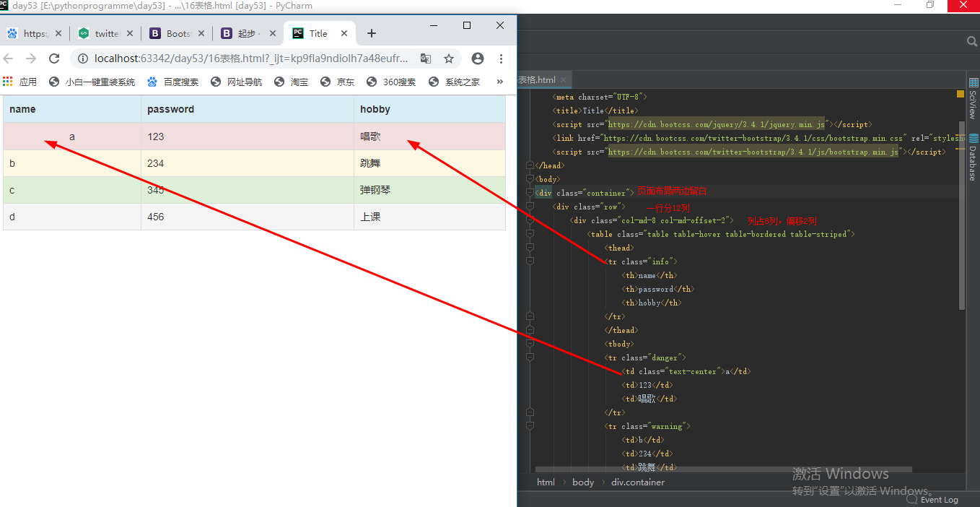Screen dimensions: 980x507
Task: Click the translate page icon in address bar
Action: tap(426, 58)
